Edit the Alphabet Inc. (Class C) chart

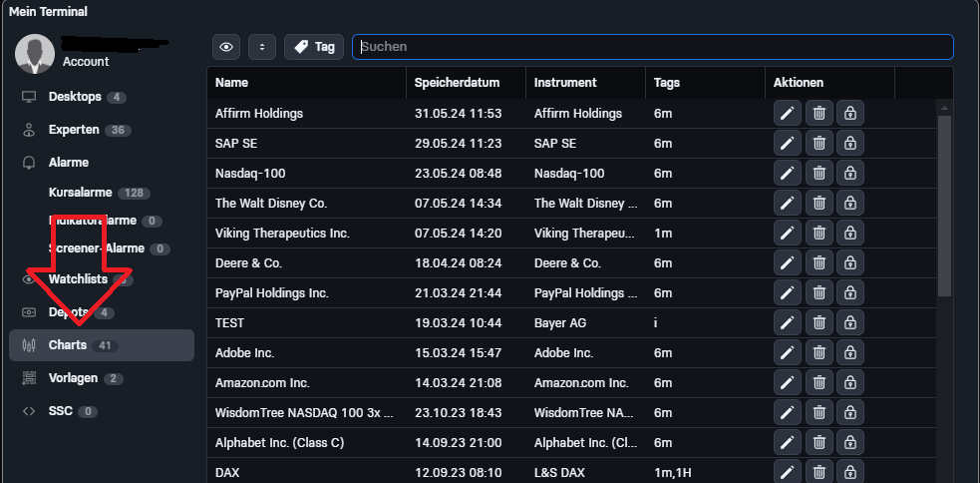(x=787, y=443)
